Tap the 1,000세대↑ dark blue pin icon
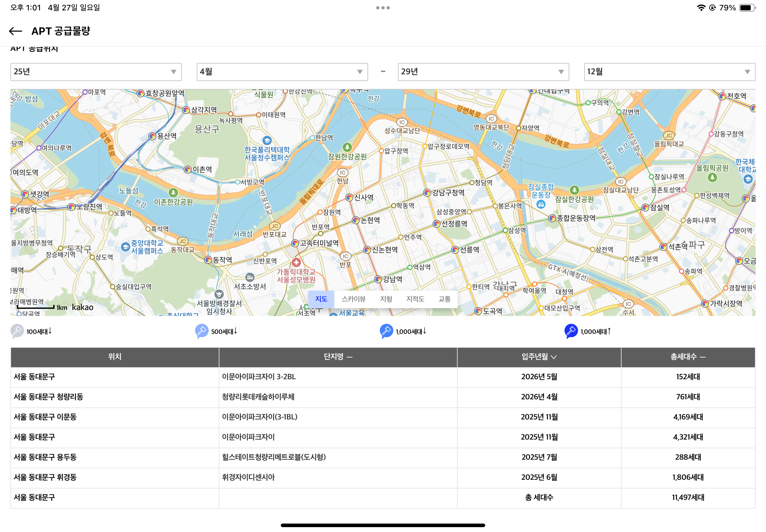 [571, 331]
